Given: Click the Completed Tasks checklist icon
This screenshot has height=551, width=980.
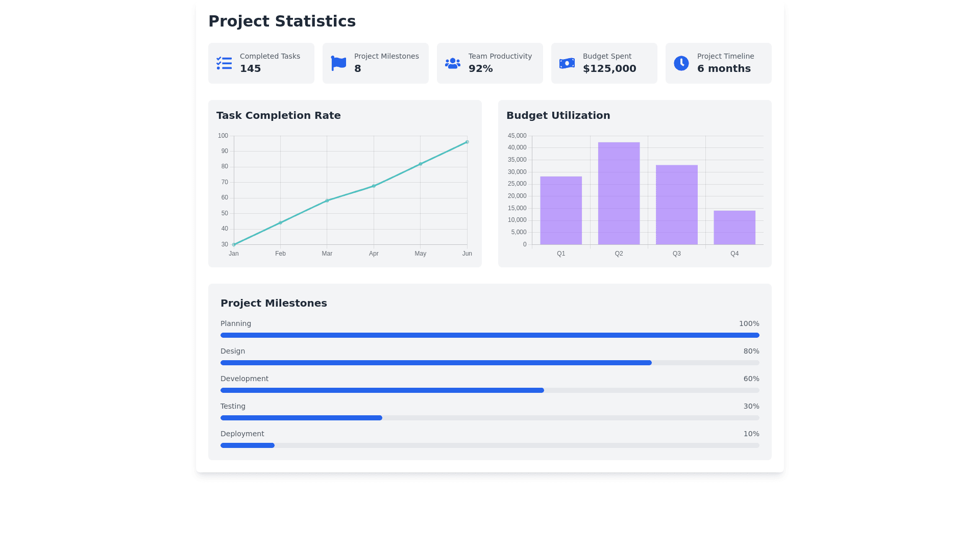Looking at the screenshot, I should click(224, 63).
